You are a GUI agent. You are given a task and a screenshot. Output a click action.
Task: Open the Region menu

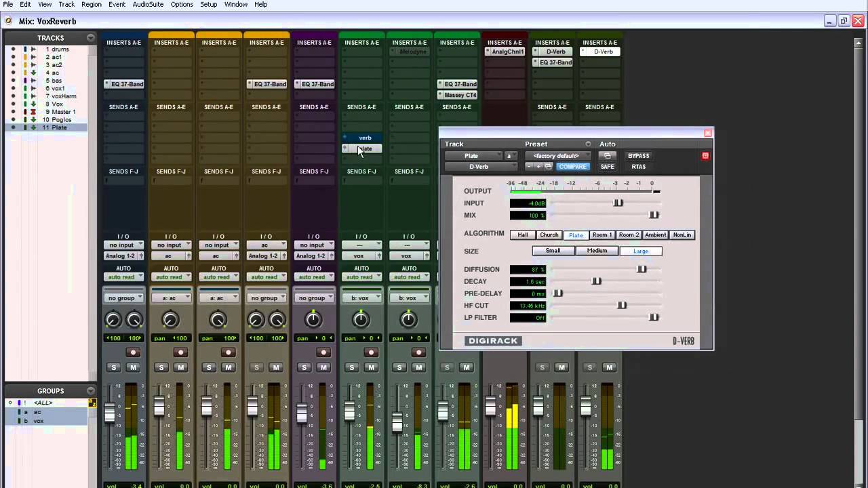coord(92,5)
